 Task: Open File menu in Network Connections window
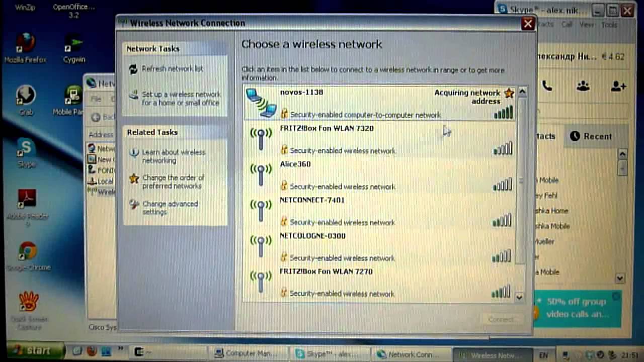pos(96,99)
